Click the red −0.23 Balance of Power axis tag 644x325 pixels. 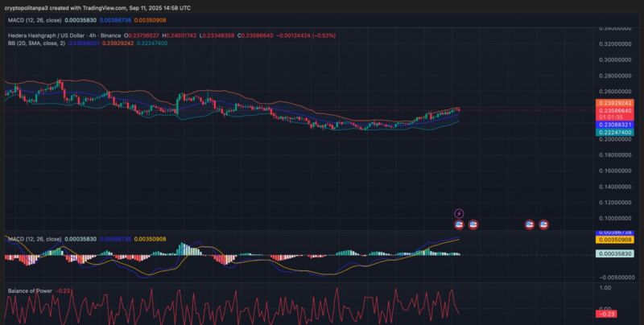[x=606, y=315]
